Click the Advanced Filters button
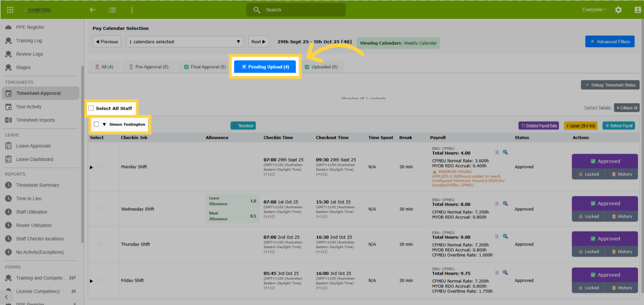644x305 pixels. [610, 42]
